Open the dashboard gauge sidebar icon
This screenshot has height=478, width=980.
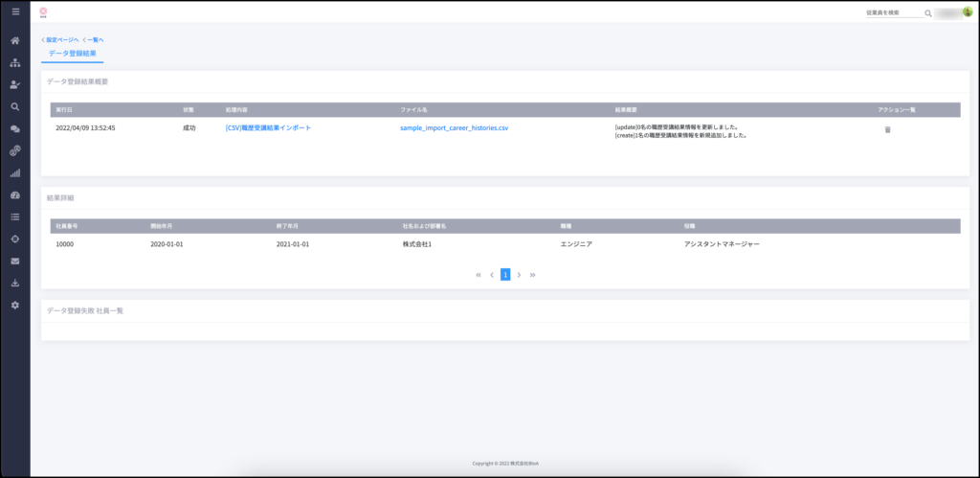coord(15,195)
